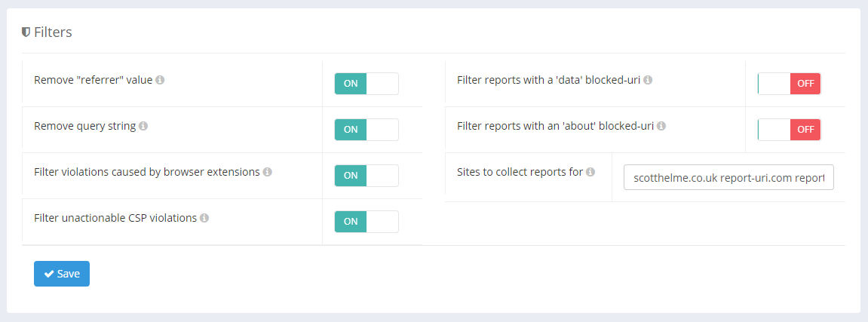The height and width of the screenshot is (322, 868).
Task: Turn off the Remove "referrer" value toggle
Action: [x=366, y=84]
